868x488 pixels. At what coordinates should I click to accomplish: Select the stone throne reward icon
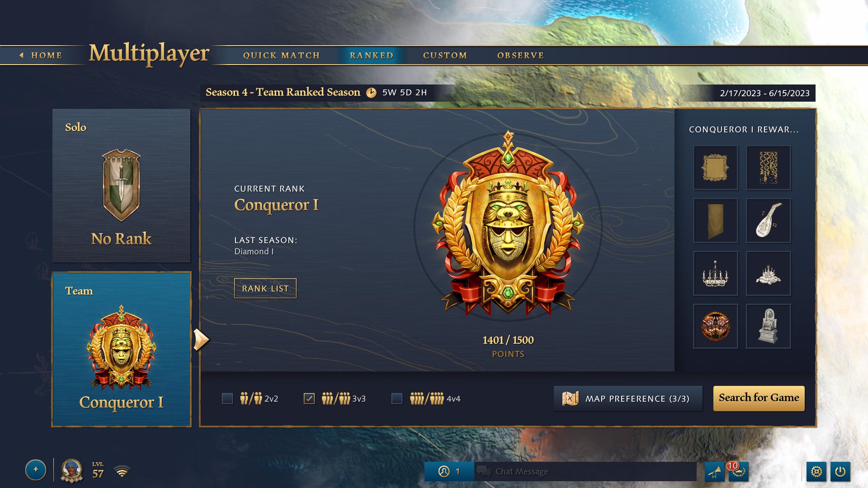pyautogui.click(x=768, y=326)
